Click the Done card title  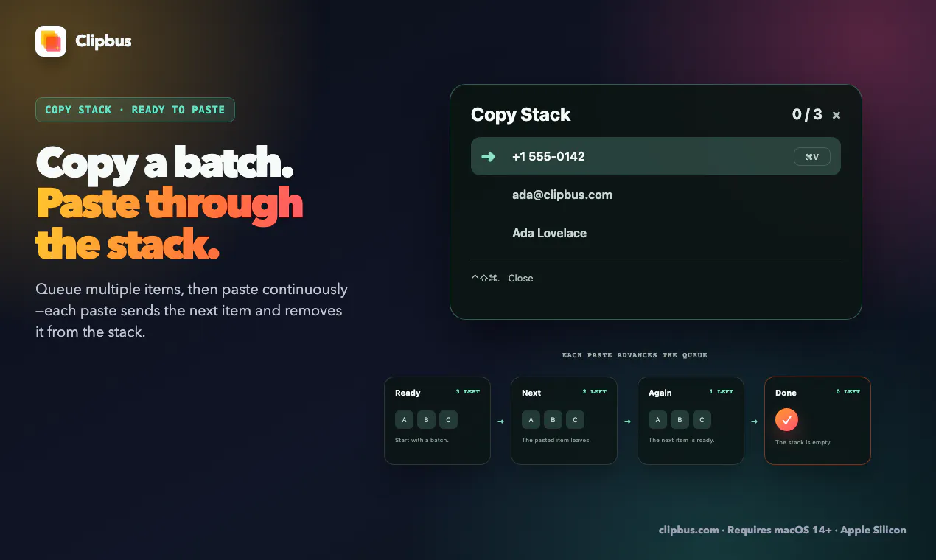click(786, 393)
